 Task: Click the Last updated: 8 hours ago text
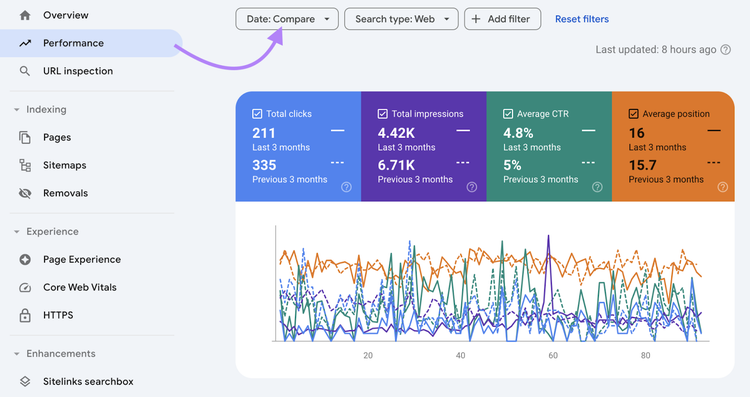click(x=656, y=50)
